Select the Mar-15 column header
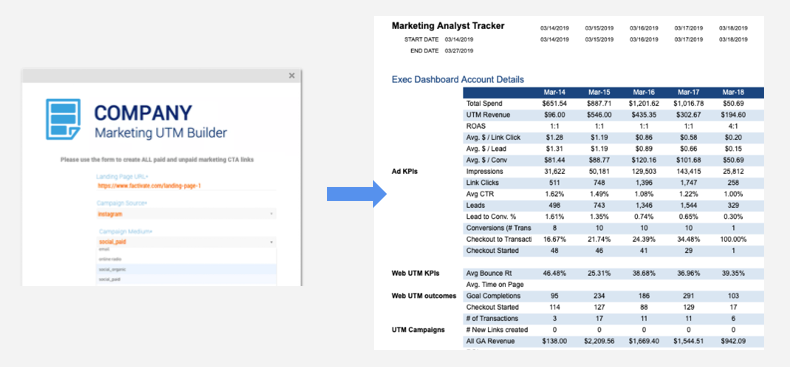This screenshot has width=790, height=367. 600,92
